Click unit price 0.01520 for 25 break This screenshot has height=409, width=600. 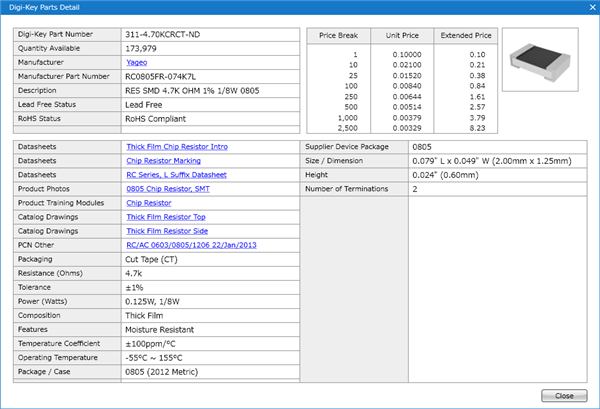[x=407, y=76]
